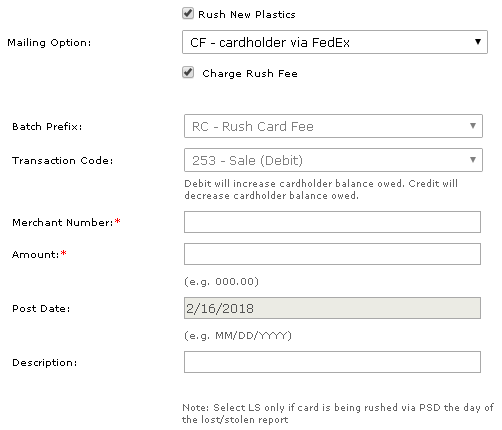The height and width of the screenshot is (430, 502).
Task: Click the 'Rush New Plastics' label text
Action: pyautogui.click(x=247, y=15)
